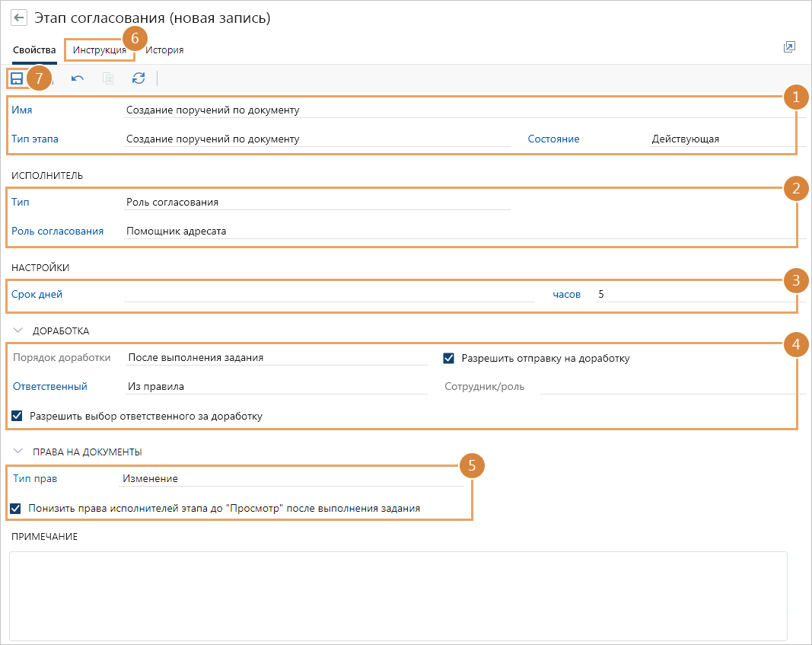Click the 'Роль согласования' field label link
812x645 pixels.
click(x=57, y=231)
